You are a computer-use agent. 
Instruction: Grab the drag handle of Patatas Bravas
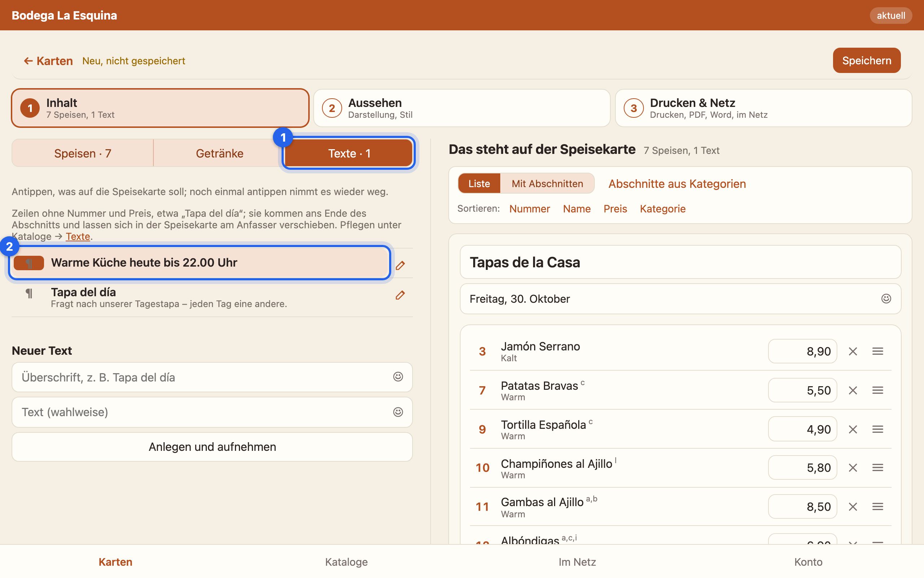[877, 390]
